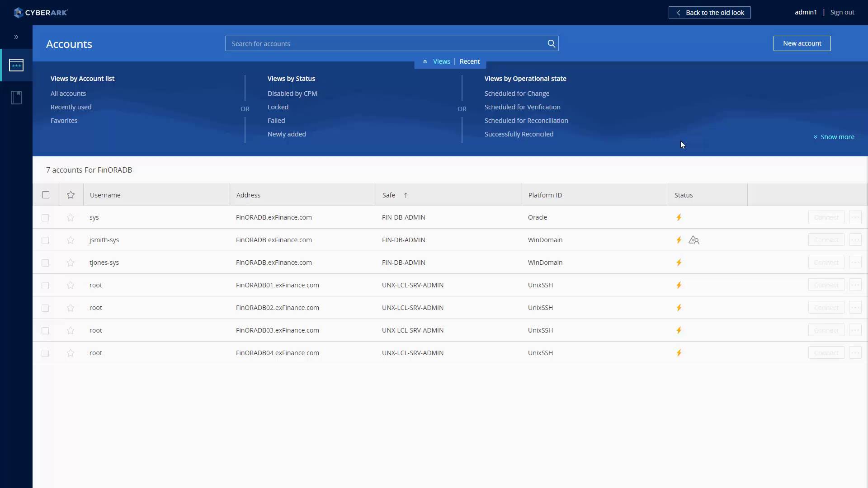Image resolution: width=868 pixels, height=488 pixels.
Task: Click lightning status icon for sys
Action: coord(679,217)
